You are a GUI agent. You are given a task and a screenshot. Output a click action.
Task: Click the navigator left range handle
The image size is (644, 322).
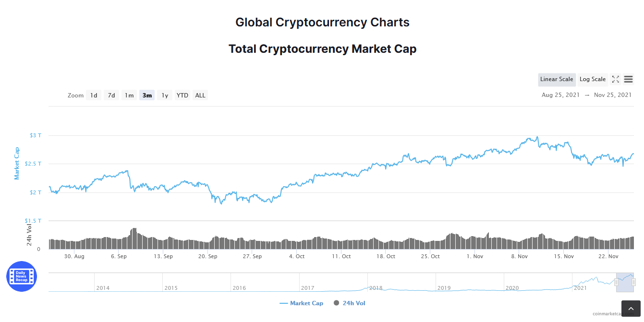coord(617,282)
